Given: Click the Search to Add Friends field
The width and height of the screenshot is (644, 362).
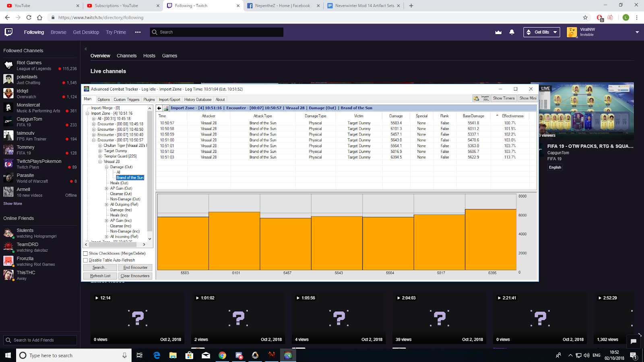Looking at the screenshot, I should click(40, 340).
